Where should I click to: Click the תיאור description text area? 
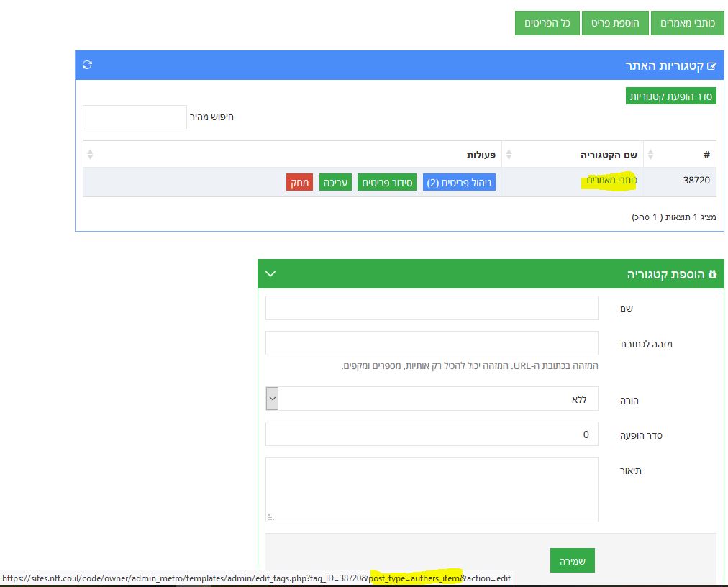[x=432, y=489]
